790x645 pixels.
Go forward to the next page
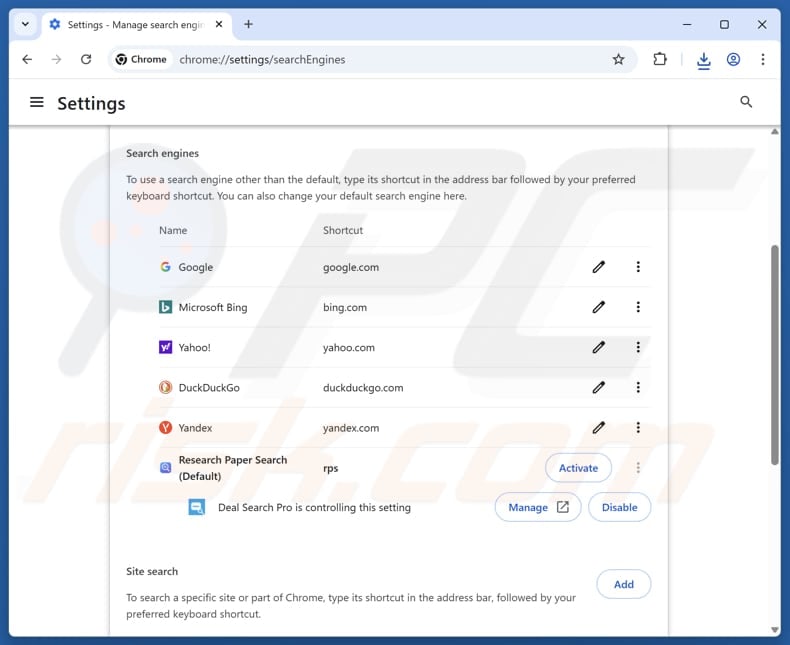(56, 59)
